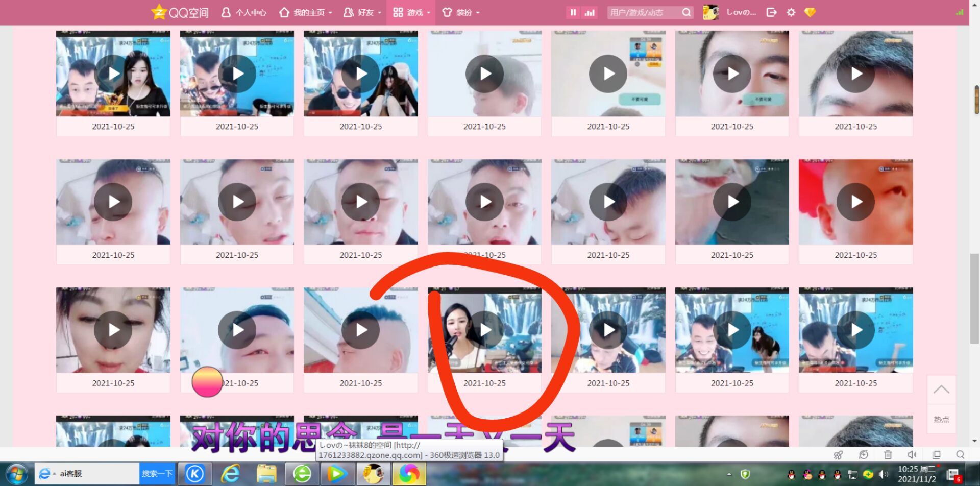Screen dimensions: 980x486
Task: Open the green 360 browser taskbar icon
Action: [x=302, y=474]
